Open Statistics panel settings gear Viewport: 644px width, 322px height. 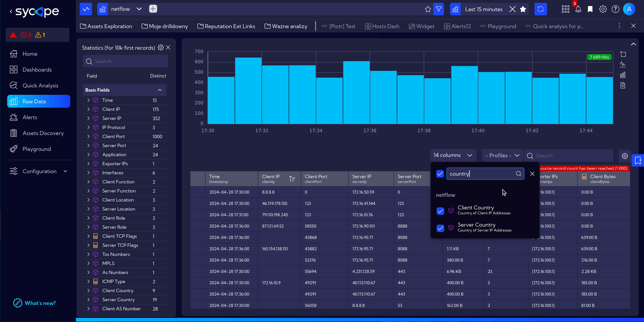coord(161,48)
